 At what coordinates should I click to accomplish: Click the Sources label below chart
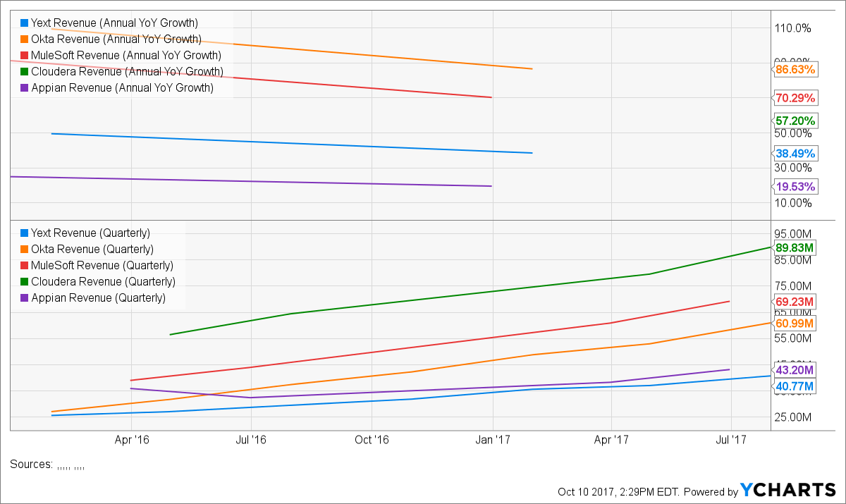click(32, 465)
